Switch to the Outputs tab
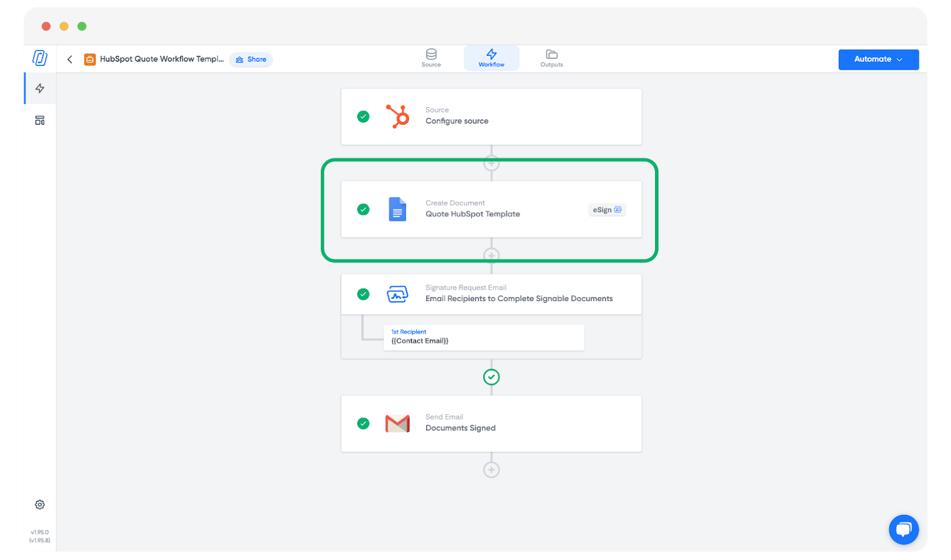Screen dimensions: 951x560 (551, 58)
